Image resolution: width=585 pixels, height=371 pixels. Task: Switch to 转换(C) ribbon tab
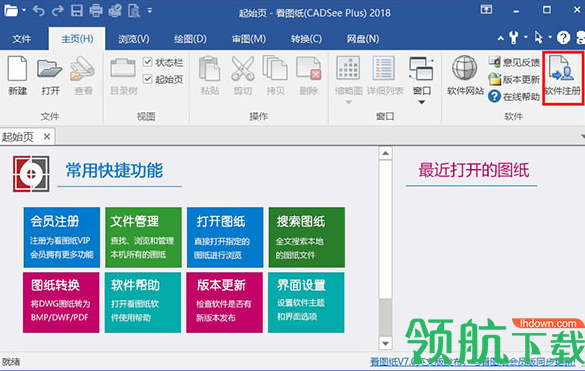pyautogui.click(x=306, y=39)
